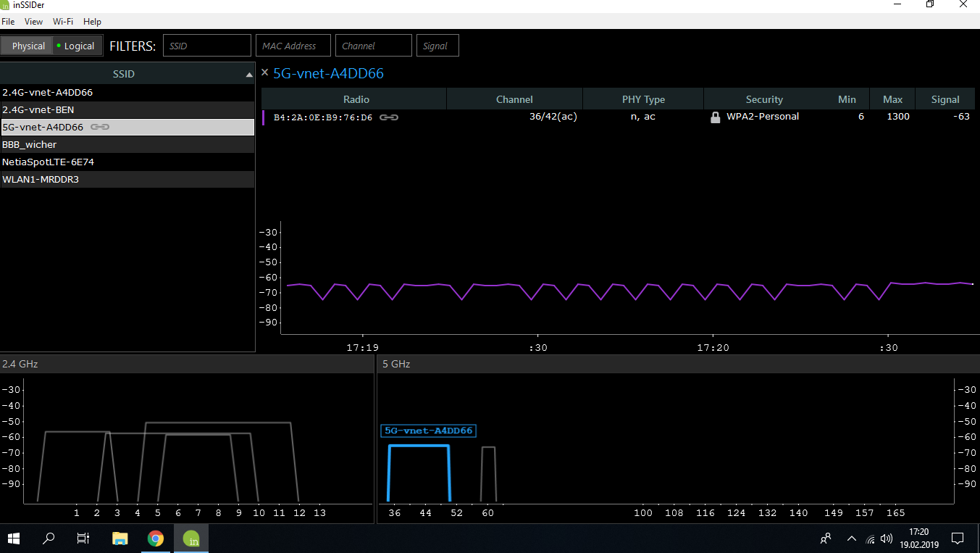Click the 5G-vnet-A4DD66 label in 5 GHz chart

click(429, 431)
